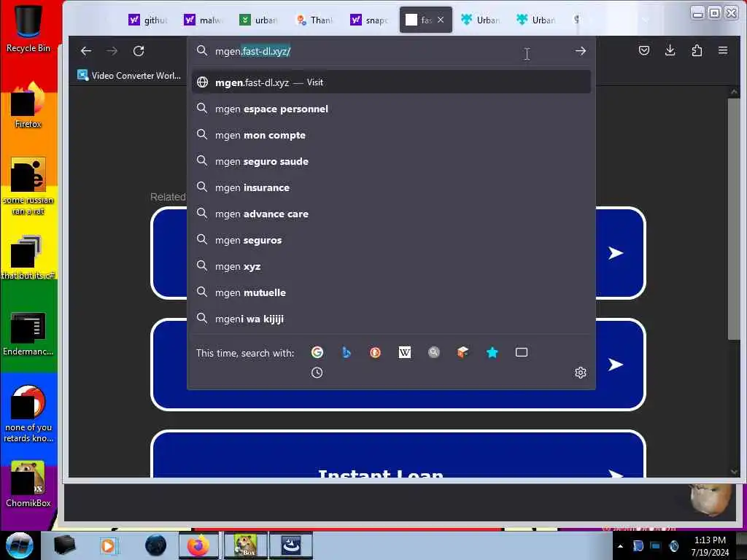Search bookmarks with the star icon
The width and height of the screenshot is (747, 560).
click(492, 352)
